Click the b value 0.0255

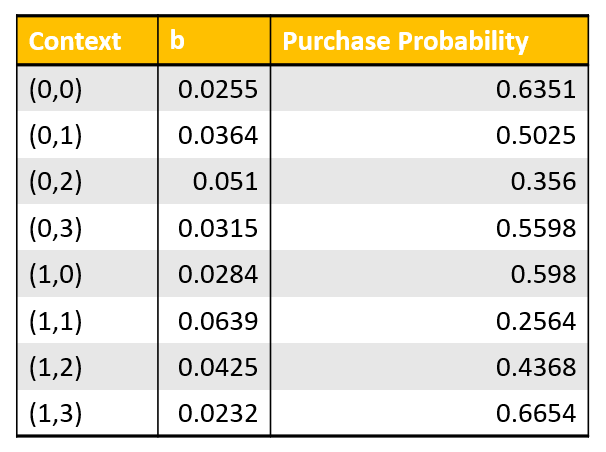(x=218, y=90)
